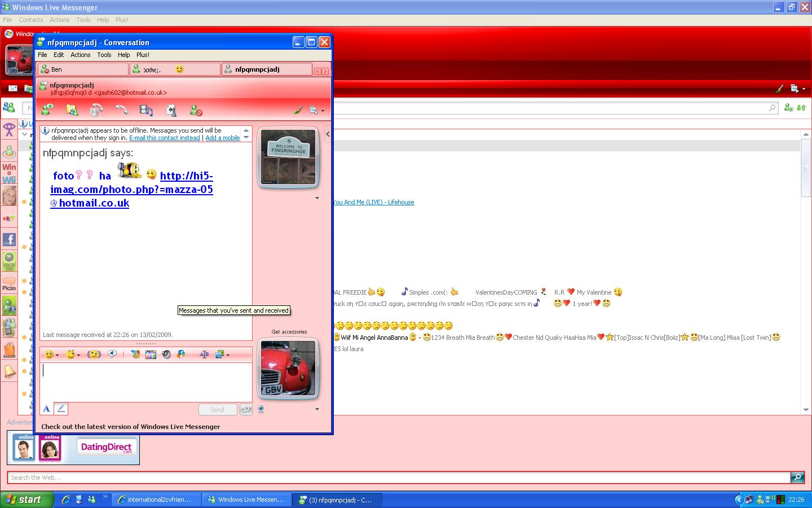
Task: Open Plus! menu in conversation window
Action: point(143,55)
